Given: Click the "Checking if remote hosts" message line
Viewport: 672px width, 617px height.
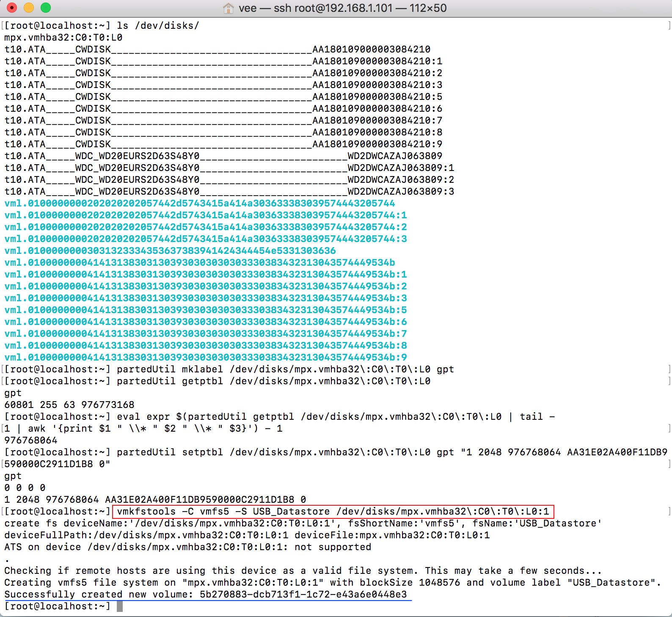Looking at the screenshot, I should (303, 571).
